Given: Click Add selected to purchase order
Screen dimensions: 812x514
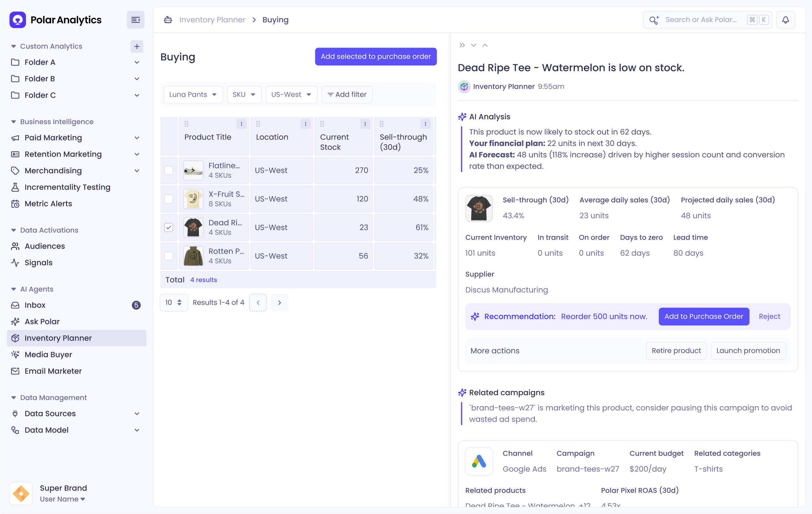Looking at the screenshot, I should tap(376, 57).
